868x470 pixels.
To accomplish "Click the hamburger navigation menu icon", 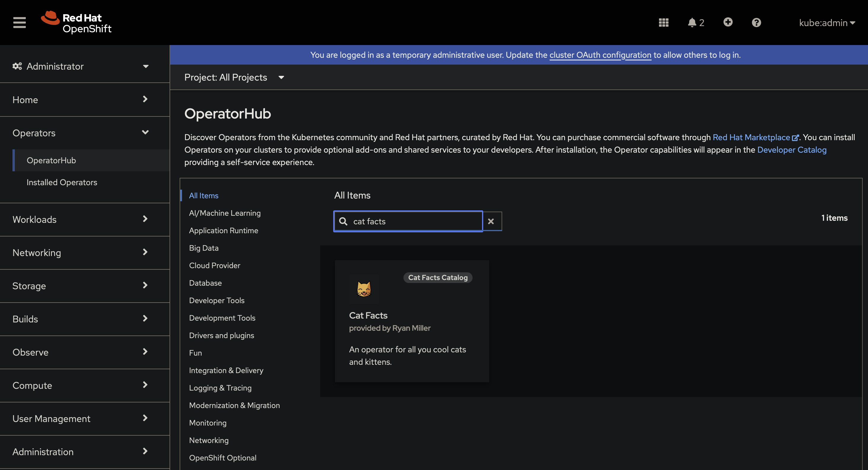I will click(x=19, y=23).
